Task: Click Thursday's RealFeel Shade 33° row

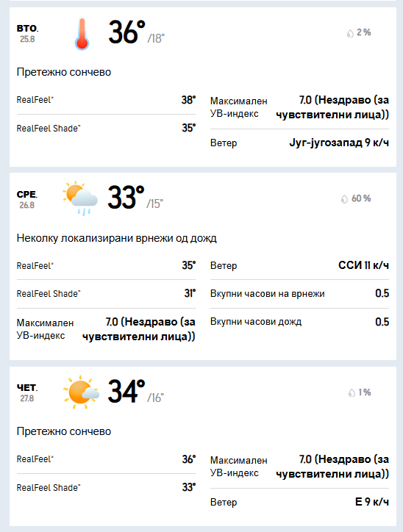Action: (107, 488)
